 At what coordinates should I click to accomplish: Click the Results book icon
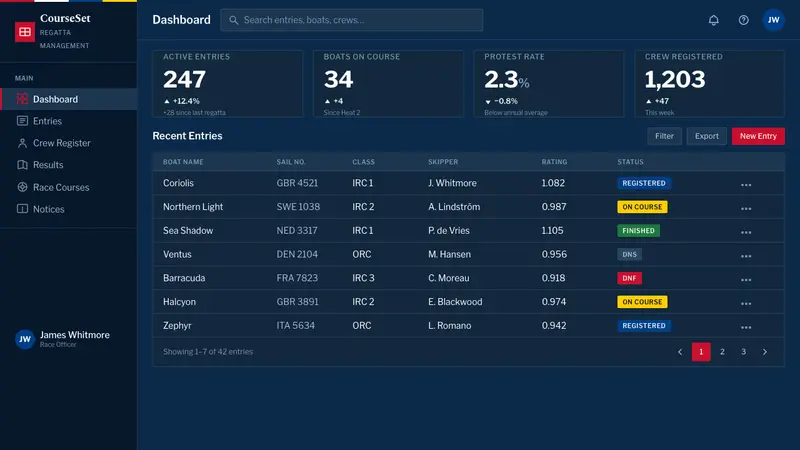point(22,165)
